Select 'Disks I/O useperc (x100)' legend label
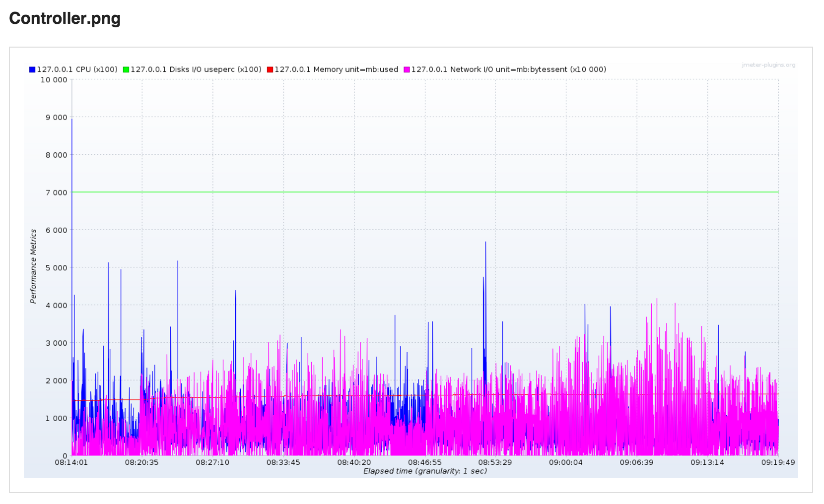Image resolution: width=824 pixels, height=504 pixels. 215,69
